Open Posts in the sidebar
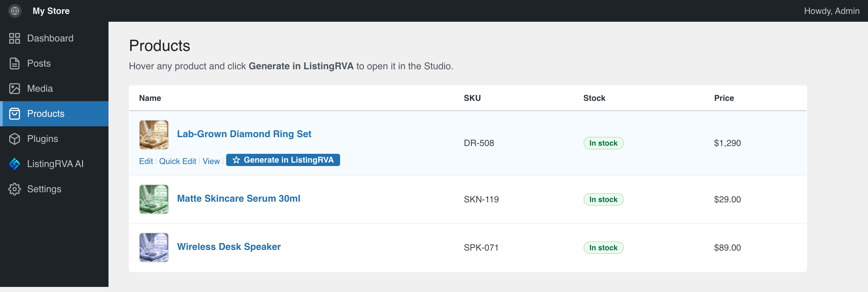 pos(54,63)
